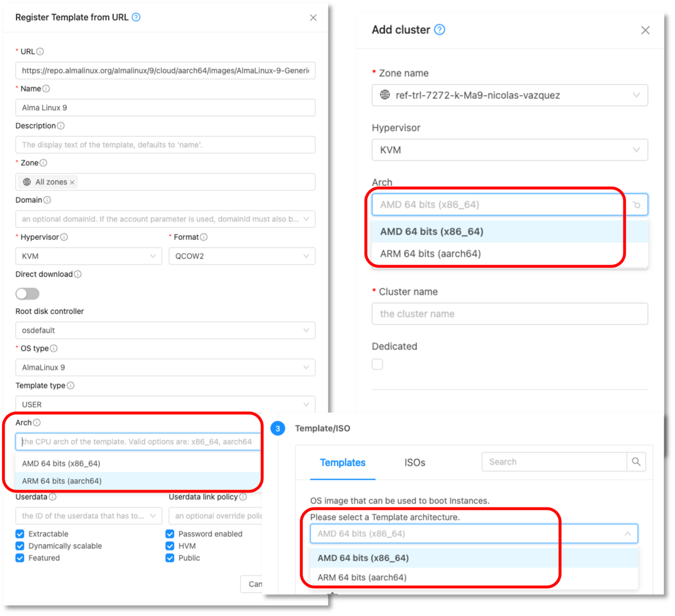The image size is (675, 616).
Task: Switch to the ISOs tab
Action: (414, 463)
